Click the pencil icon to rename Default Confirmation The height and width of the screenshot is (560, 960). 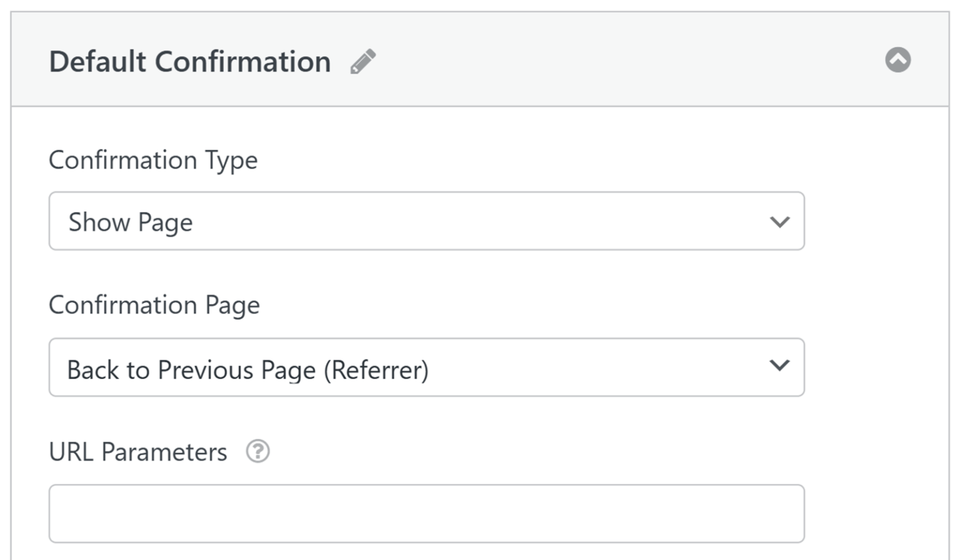point(362,60)
